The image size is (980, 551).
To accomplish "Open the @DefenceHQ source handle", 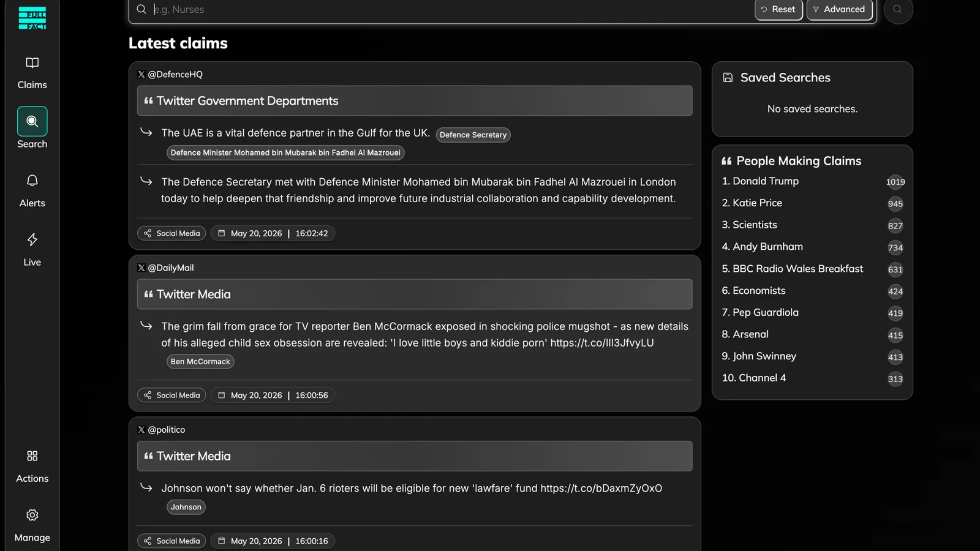I will pyautogui.click(x=175, y=74).
